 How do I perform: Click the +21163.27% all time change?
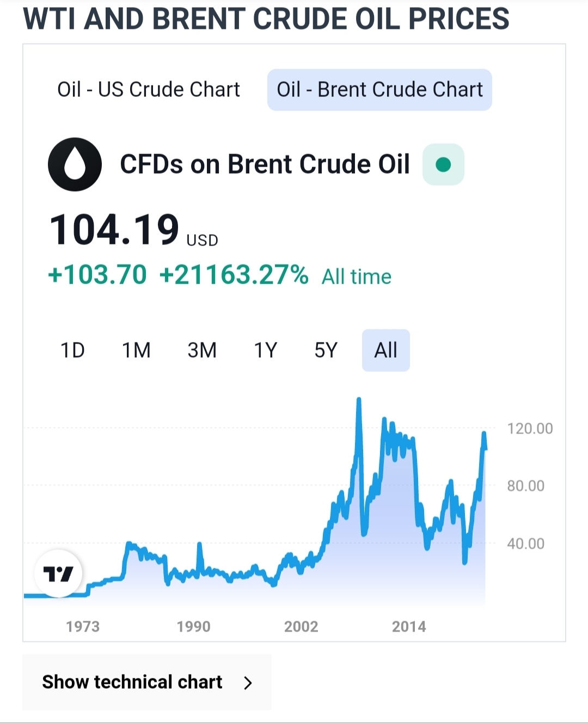[x=234, y=275]
